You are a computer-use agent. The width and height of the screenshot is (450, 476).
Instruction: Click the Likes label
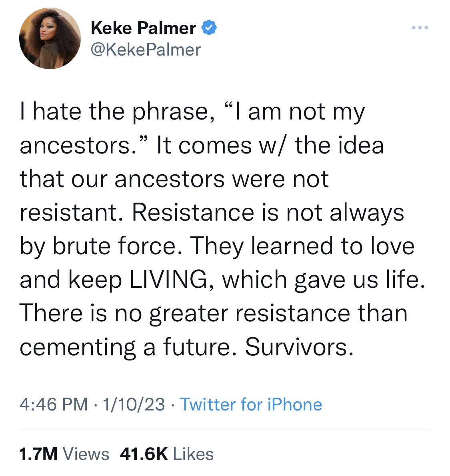pos(193,454)
